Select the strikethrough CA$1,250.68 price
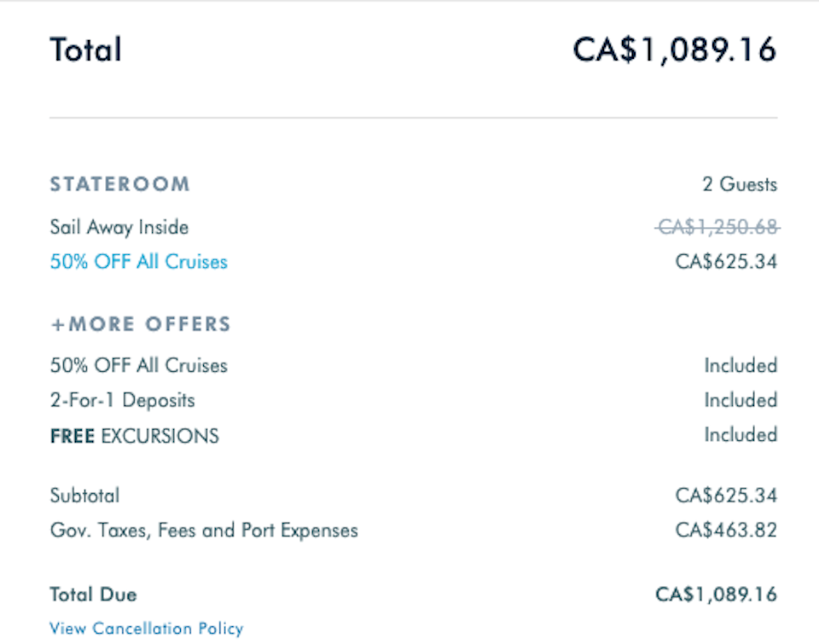 pos(717,227)
